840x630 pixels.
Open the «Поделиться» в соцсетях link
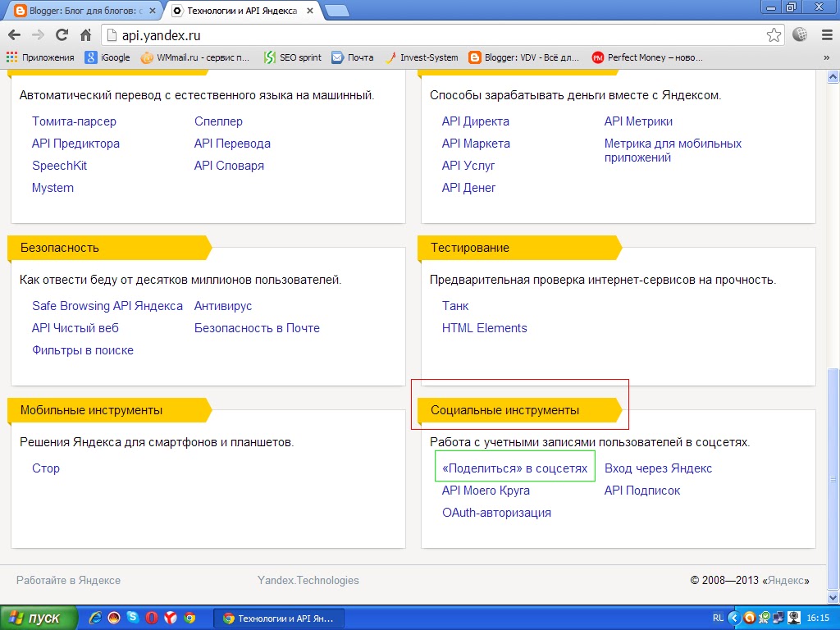(515, 468)
